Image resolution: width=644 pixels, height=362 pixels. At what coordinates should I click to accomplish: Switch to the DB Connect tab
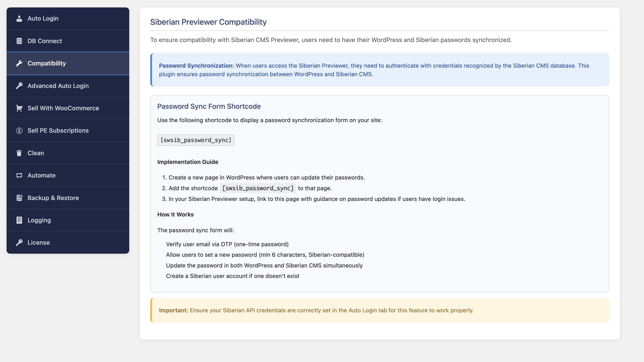point(68,41)
